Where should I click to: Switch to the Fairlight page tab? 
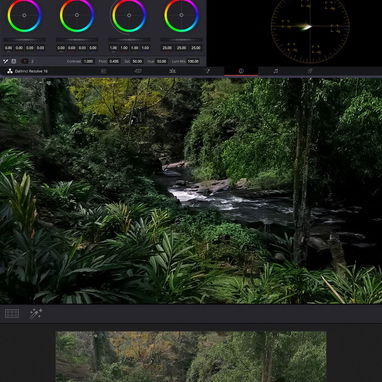point(276,71)
